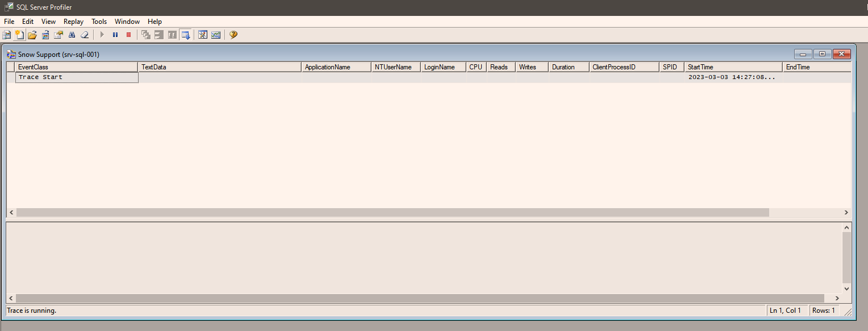
Task: Maximize the Snow Support trace window
Action: tap(822, 54)
